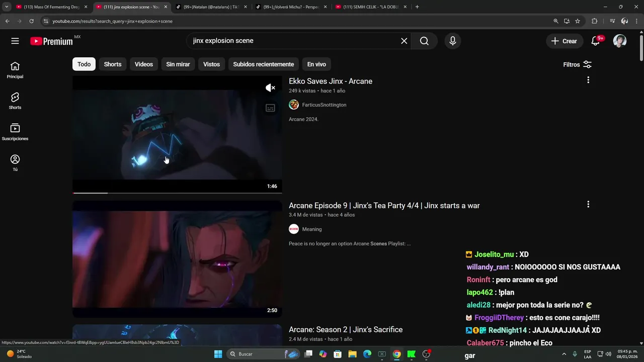Open a new Chrome tab

click(x=417, y=7)
